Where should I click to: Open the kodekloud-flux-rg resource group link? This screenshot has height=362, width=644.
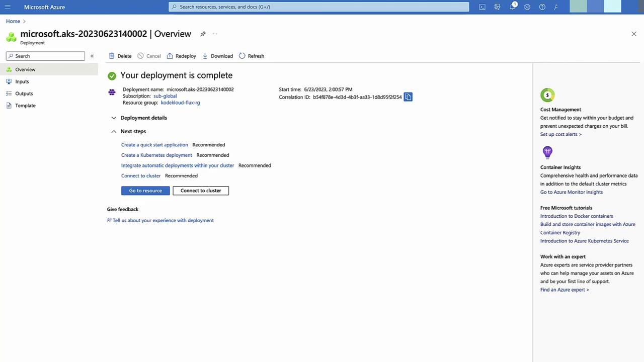(x=180, y=103)
